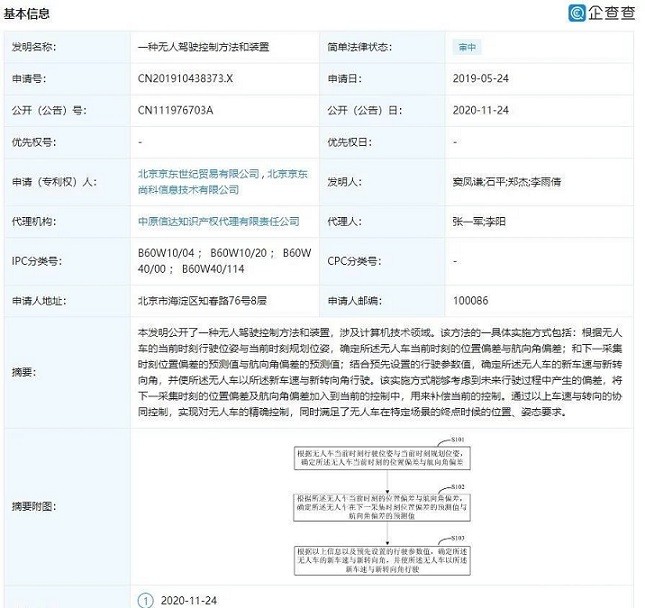Viewport: 645px width, 608px height.
Task: Click the S102 flowchart step box
Action: 381,506
